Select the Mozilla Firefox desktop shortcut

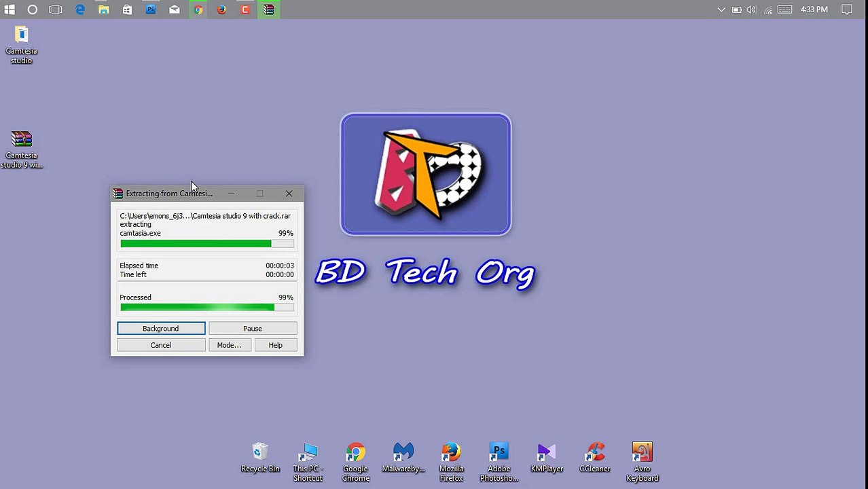pyautogui.click(x=451, y=463)
